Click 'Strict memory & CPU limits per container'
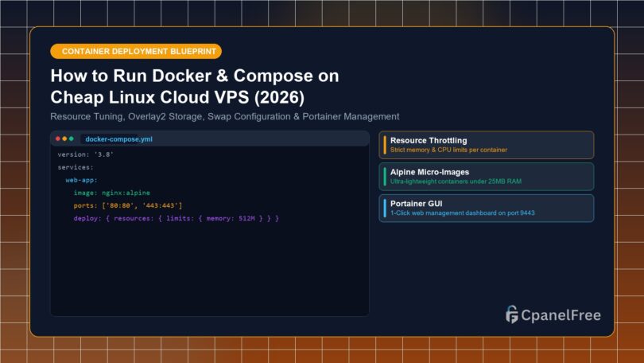This screenshot has width=644, height=363. (x=448, y=150)
